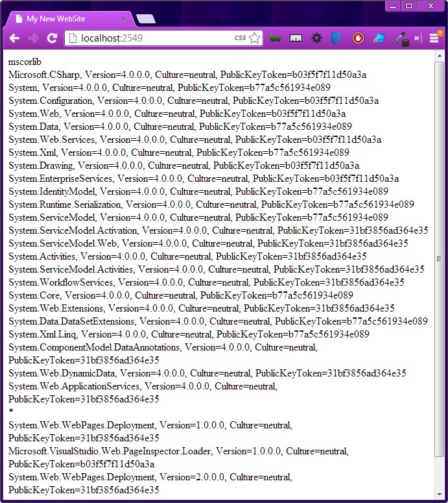
Task: Open the gear extension icon
Action: [x=316, y=38]
